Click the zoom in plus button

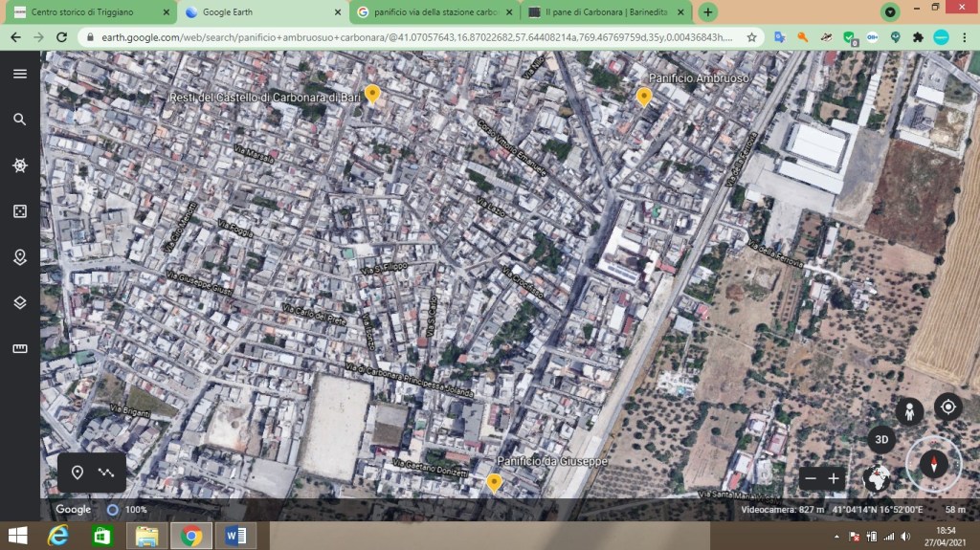tap(834, 478)
